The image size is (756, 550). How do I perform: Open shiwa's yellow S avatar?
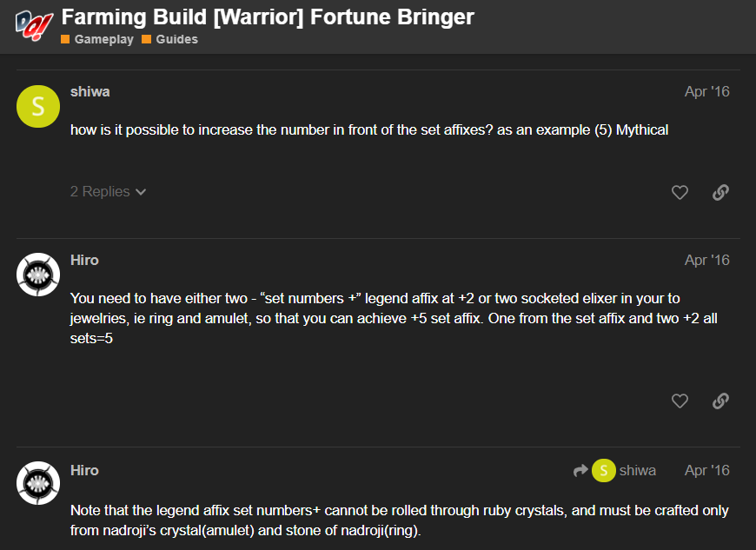click(x=38, y=107)
